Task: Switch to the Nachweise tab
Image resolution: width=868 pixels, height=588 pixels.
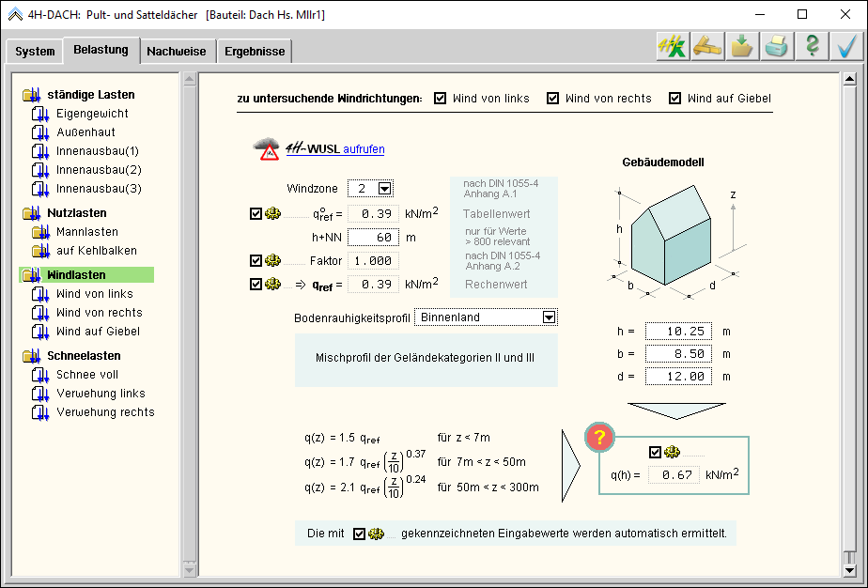Action: point(176,52)
